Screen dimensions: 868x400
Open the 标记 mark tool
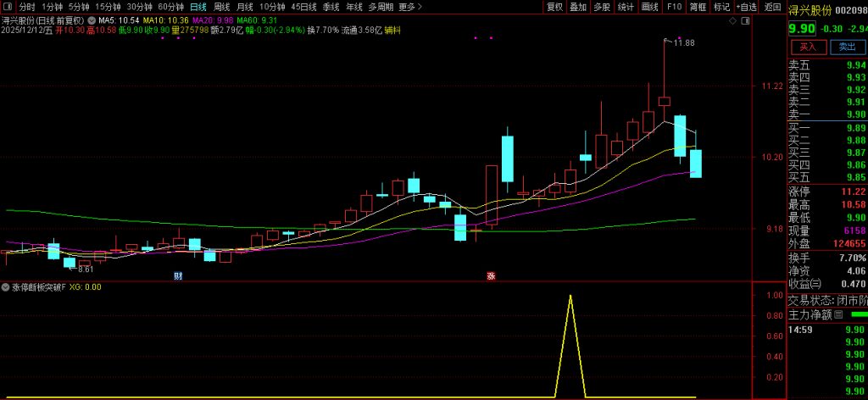[721, 6]
